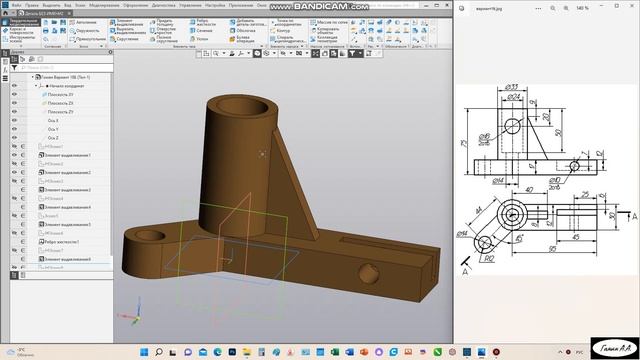Screen dimensions: 640x360
Task: Collapse the root part node in the tree
Action: (x=33, y=77)
